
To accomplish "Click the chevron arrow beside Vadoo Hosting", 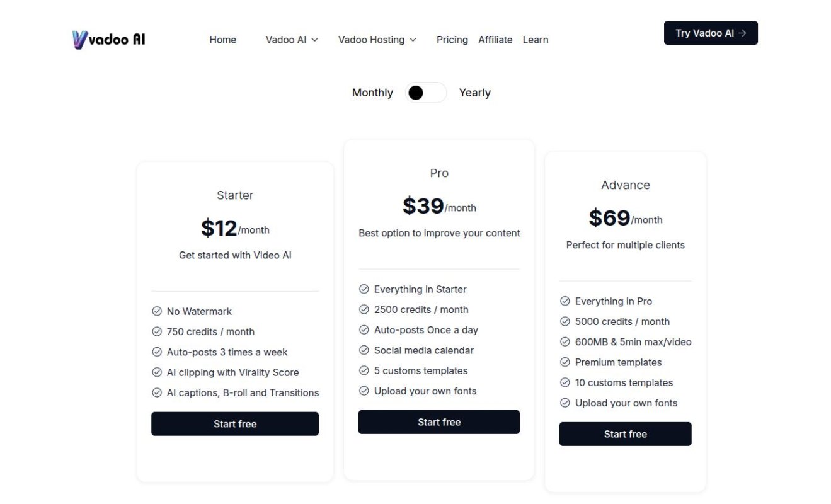I will tap(413, 40).
